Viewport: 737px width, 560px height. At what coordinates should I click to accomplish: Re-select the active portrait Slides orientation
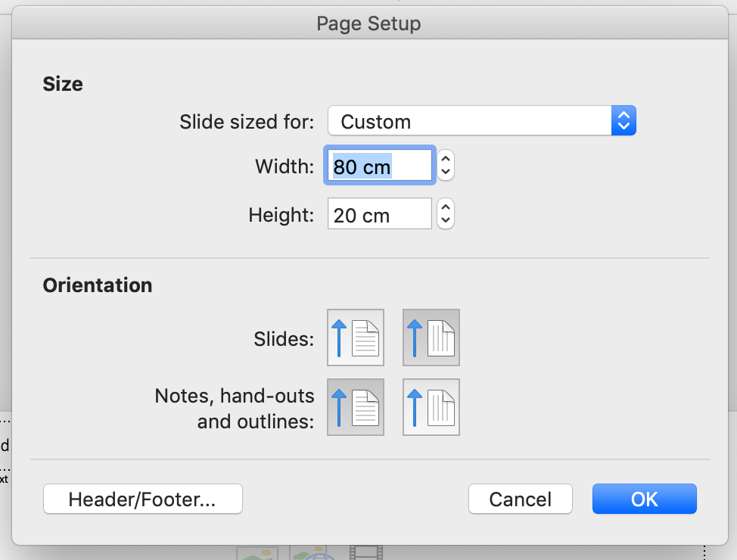click(431, 338)
